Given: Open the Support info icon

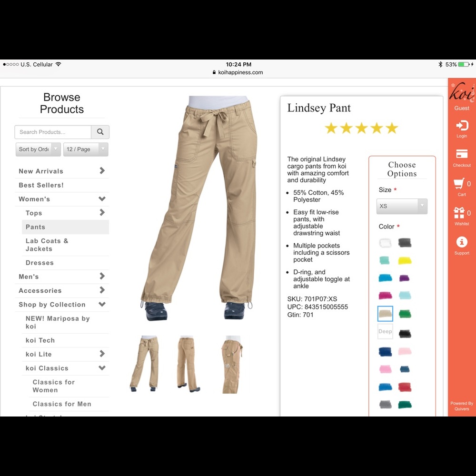Looking at the screenshot, I should pyautogui.click(x=462, y=242).
